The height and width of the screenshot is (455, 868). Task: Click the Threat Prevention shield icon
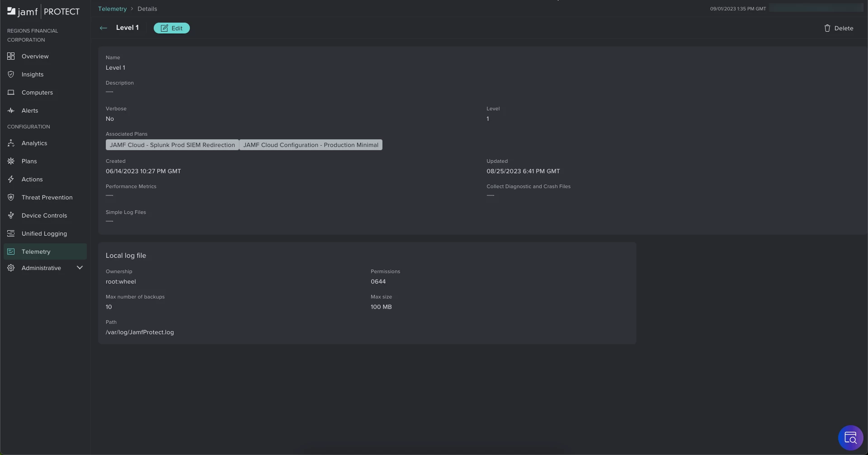click(x=11, y=197)
